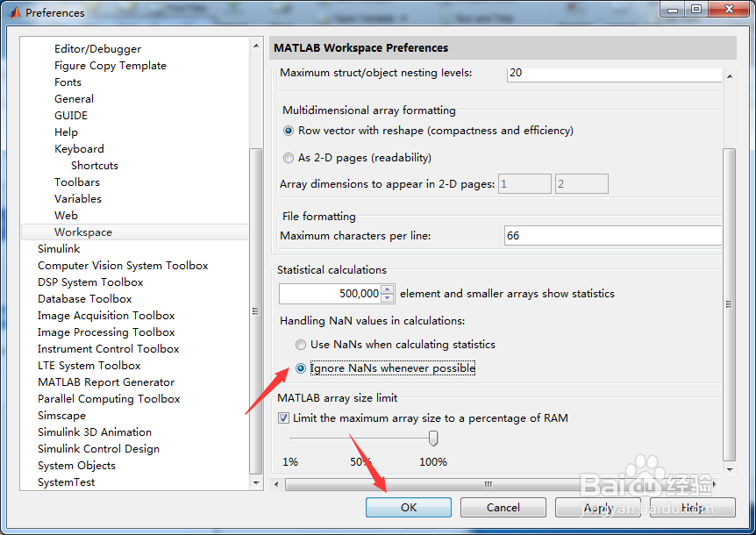Increase statistics element count with up arrow
Image resolution: width=756 pixels, height=535 pixels.
tap(388, 289)
